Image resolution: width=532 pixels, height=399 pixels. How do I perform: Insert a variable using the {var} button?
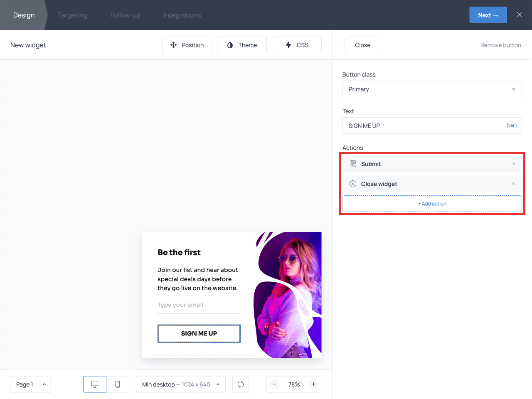pos(511,126)
